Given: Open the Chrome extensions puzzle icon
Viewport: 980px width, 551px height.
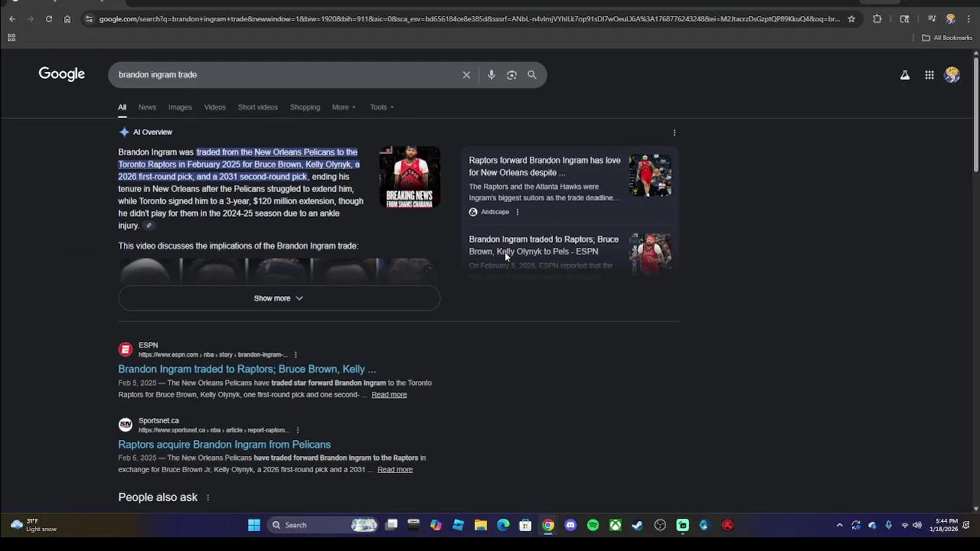Looking at the screenshot, I should pyautogui.click(x=877, y=19).
